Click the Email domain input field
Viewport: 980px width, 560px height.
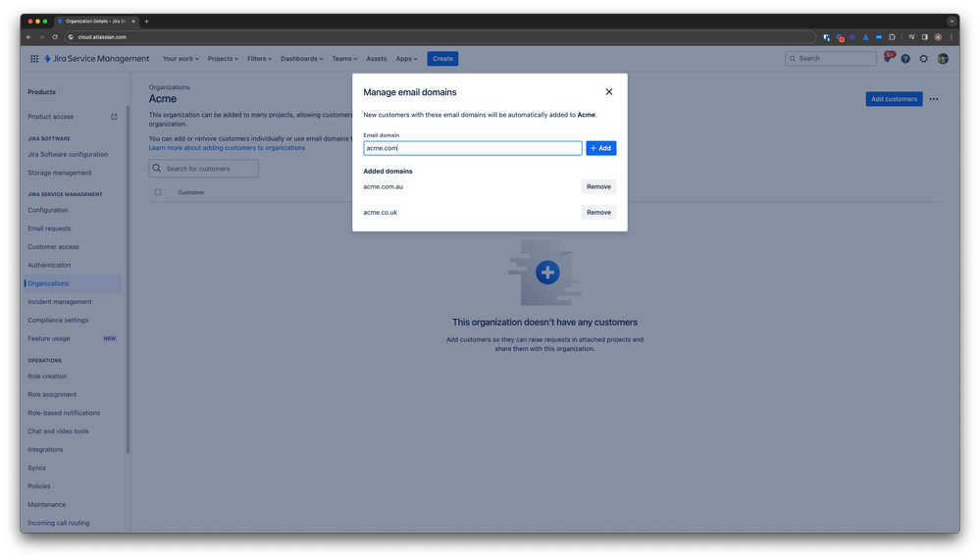473,148
